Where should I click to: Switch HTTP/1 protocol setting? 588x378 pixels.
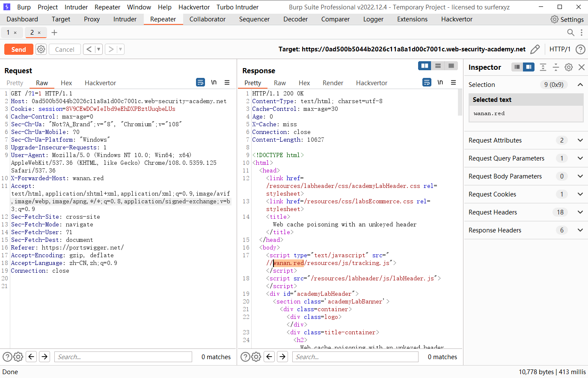[560, 49]
